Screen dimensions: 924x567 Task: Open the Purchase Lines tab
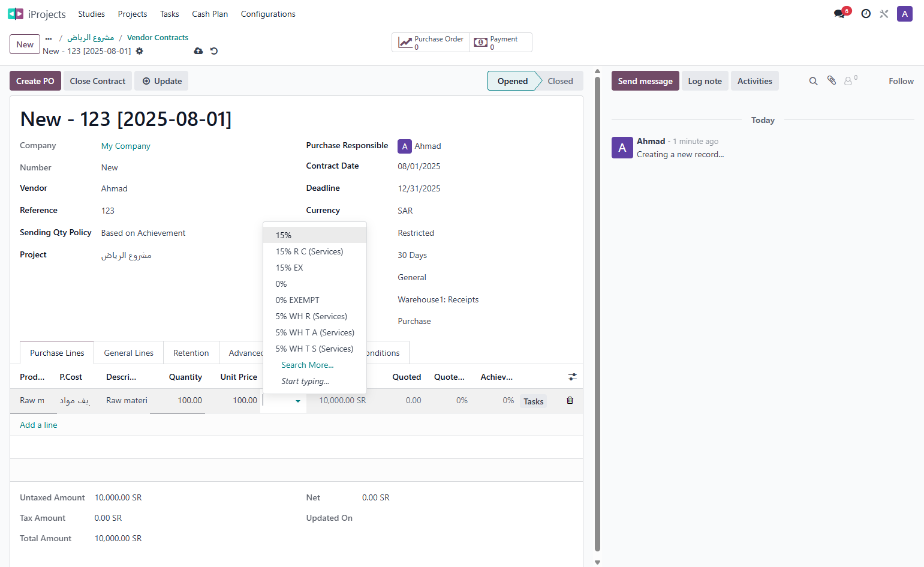pos(57,353)
